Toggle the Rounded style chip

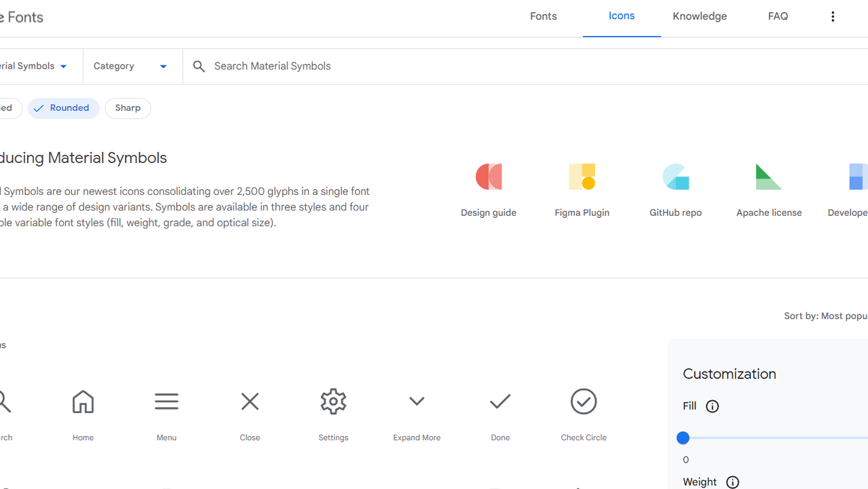point(63,108)
